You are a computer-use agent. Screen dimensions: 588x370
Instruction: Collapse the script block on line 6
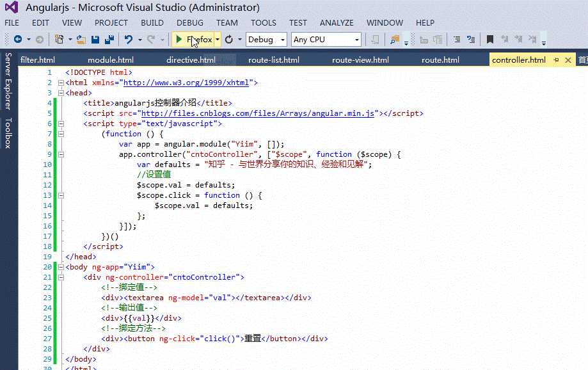[x=61, y=124]
